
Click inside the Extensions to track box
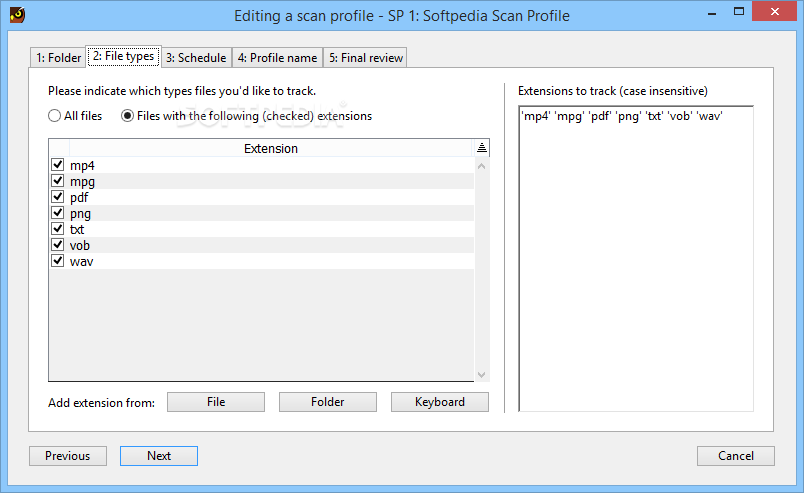coord(636,259)
